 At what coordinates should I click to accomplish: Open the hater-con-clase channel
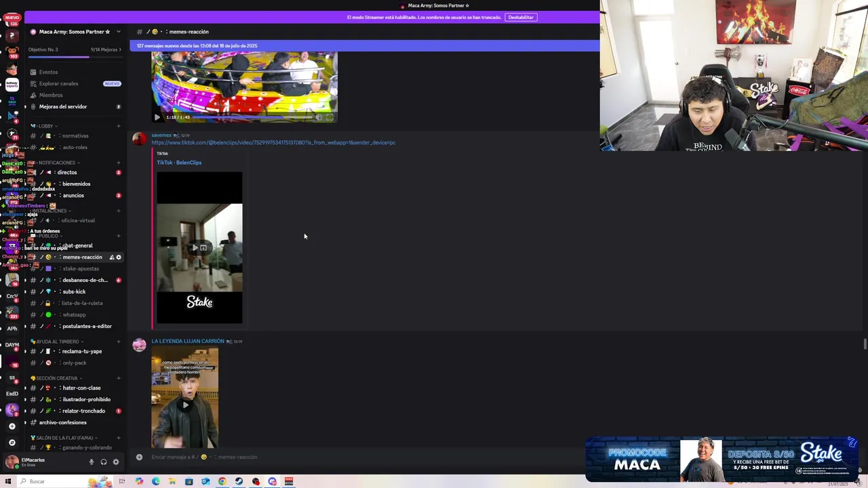pos(75,388)
